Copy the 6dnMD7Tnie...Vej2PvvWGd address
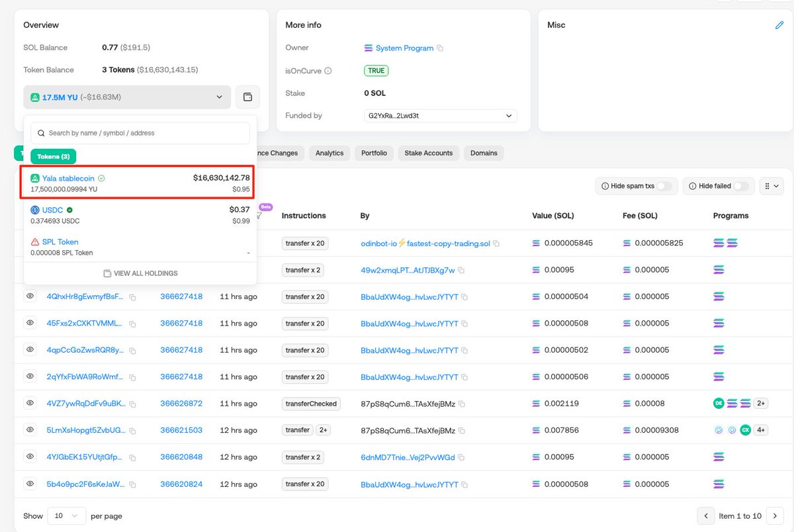The height and width of the screenshot is (532, 794). point(462,458)
